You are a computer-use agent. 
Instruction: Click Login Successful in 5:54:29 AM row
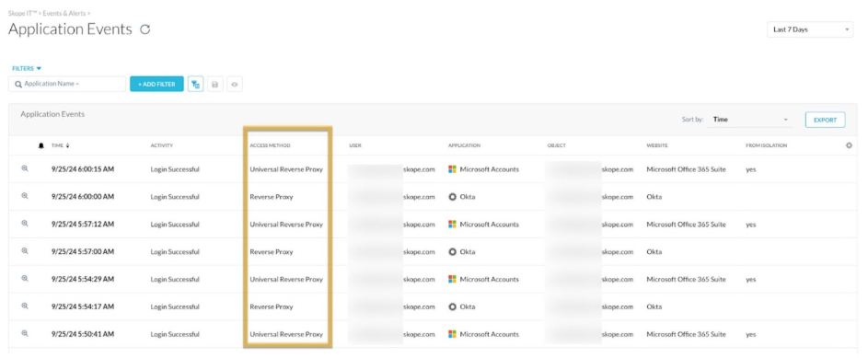pyautogui.click(x=175, y=280)
